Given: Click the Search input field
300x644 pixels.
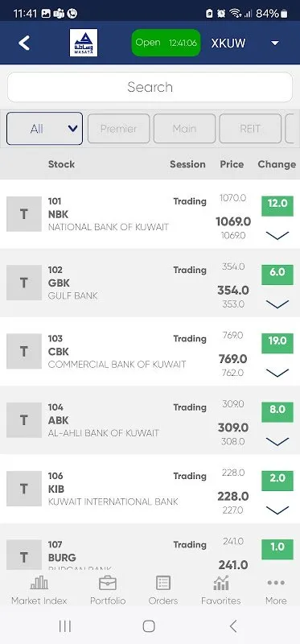Looking at the screenshot, I should click(150, 87).
